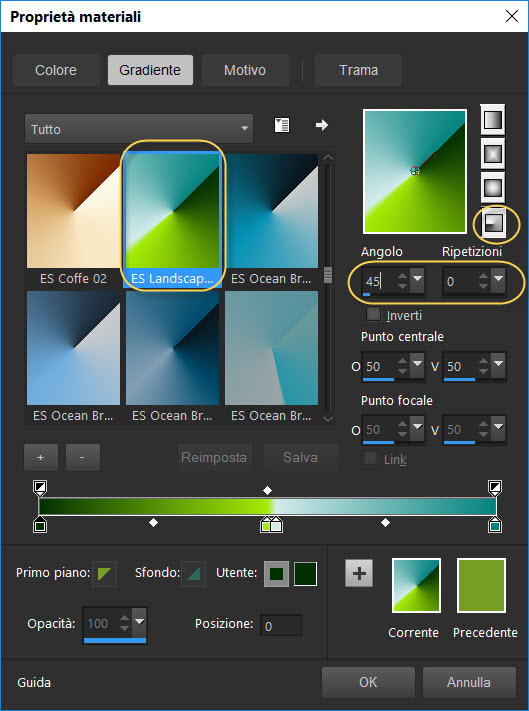Click the Annulla button

[469, 682]
